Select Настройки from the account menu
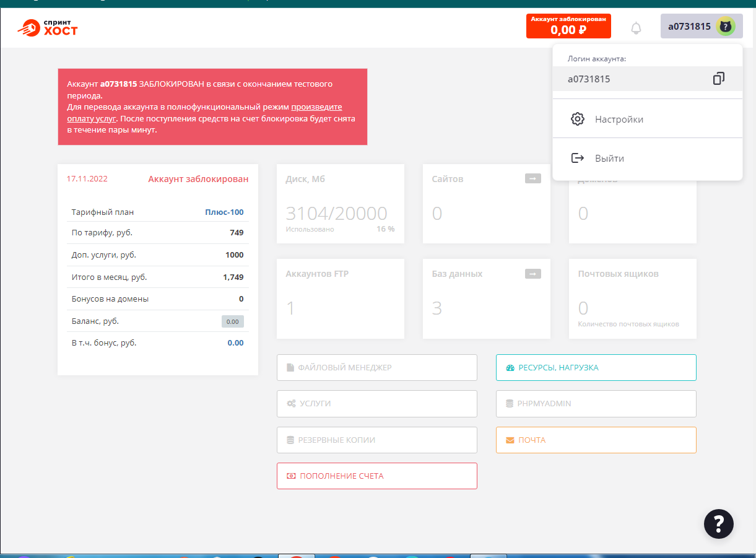Image resolution: width=756 pixels, height=558 pixels. click(x=619, y=120)
